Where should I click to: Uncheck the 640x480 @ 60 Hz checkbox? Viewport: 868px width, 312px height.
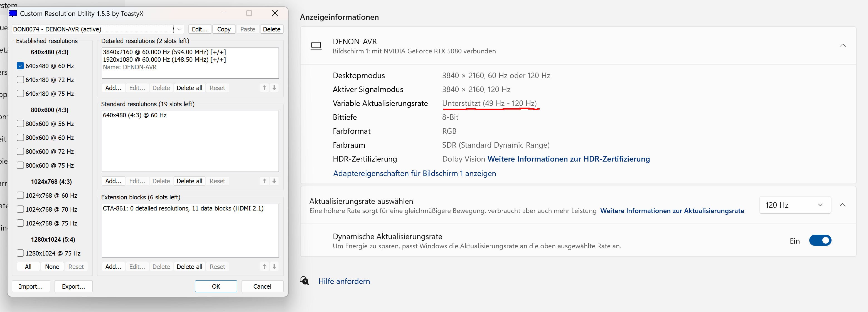(x=20, y=66)
